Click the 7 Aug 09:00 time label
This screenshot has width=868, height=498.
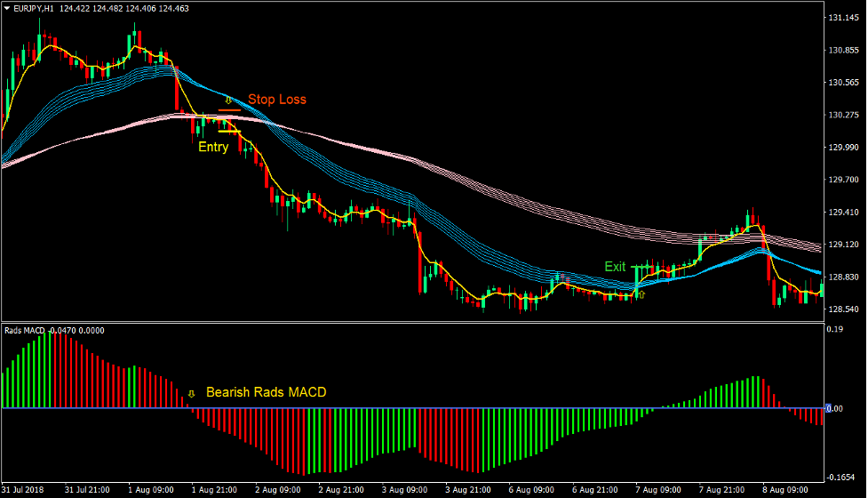[658, 490]
